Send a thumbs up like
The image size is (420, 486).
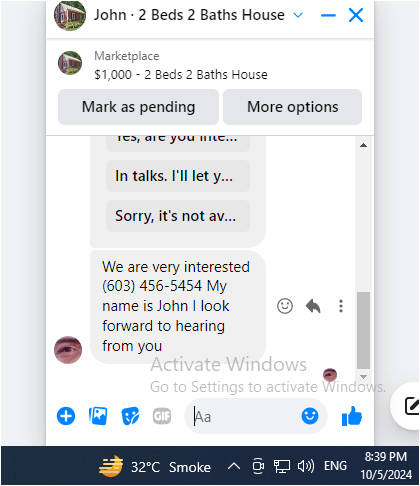[352, 416]
